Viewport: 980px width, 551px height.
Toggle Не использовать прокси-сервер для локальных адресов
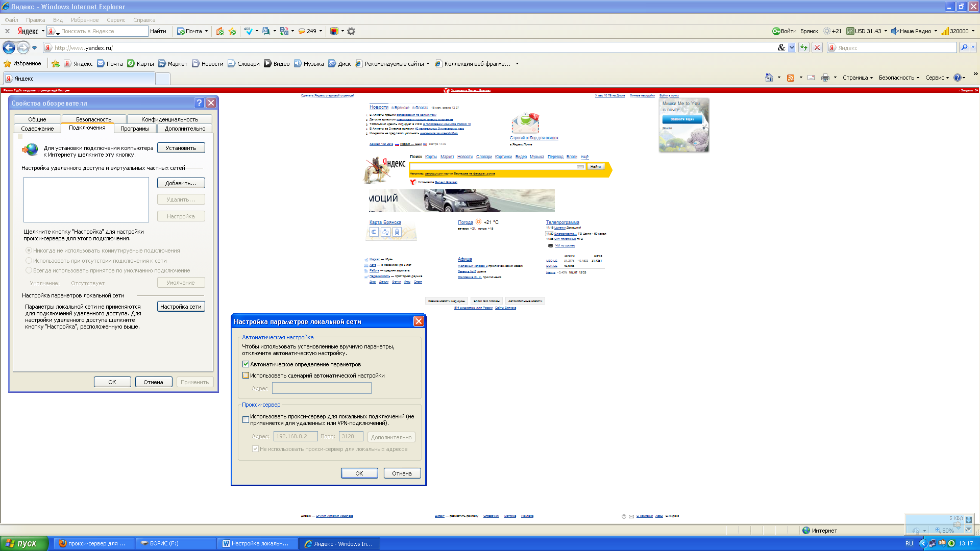tap(255, 449)
